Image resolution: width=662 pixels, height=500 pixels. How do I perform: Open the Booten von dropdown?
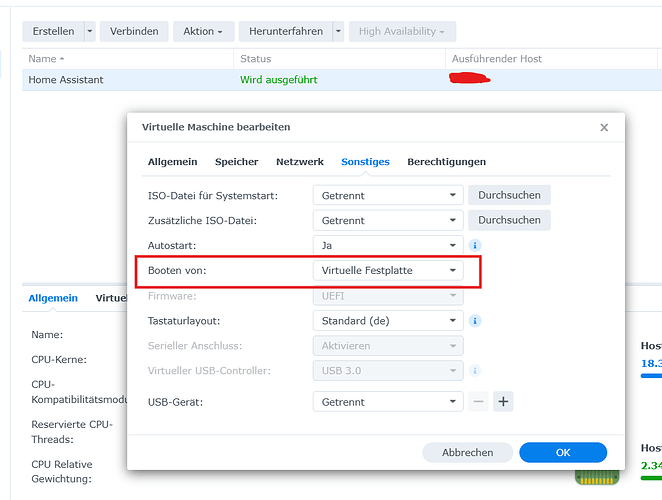coord(388,270)
